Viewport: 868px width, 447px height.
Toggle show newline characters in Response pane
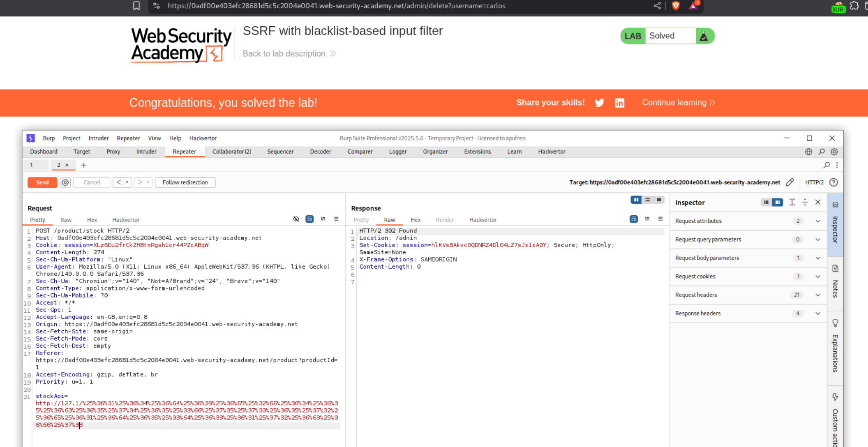[647, 219]
